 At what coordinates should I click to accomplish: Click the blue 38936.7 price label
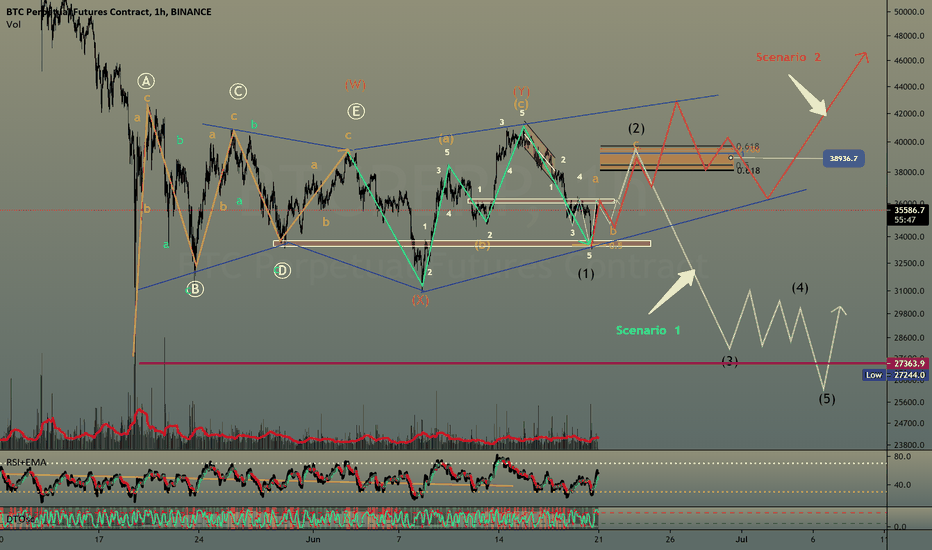click(x=843, y=158)
